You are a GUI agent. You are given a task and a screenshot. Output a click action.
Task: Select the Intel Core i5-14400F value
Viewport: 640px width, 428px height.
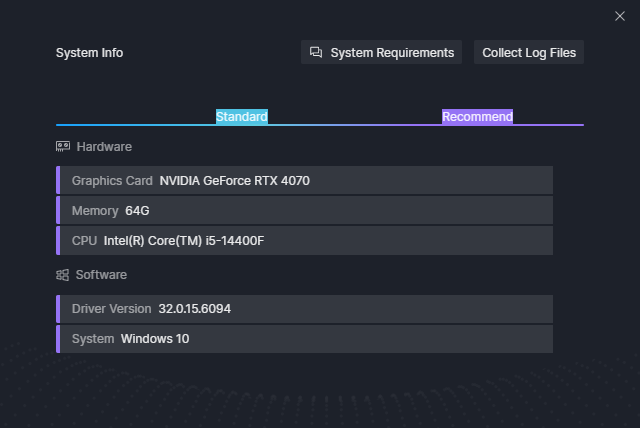183,241
